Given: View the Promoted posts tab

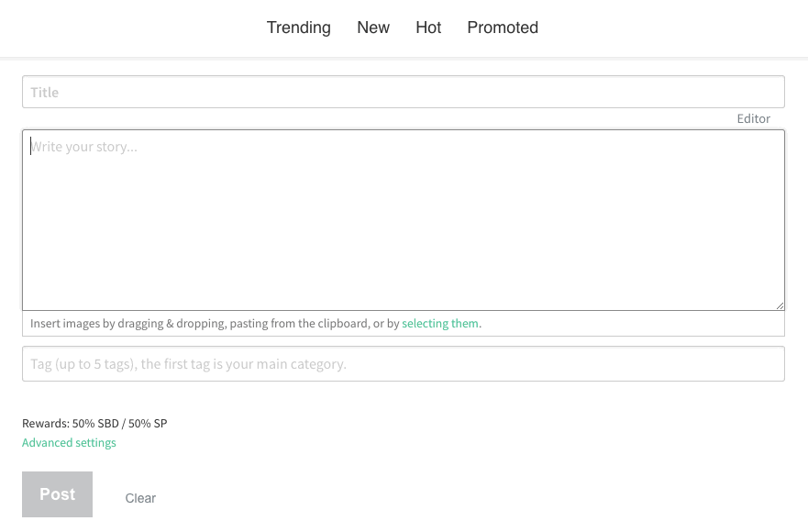Looking at the screenshot, I should click(x=503, y=28).
